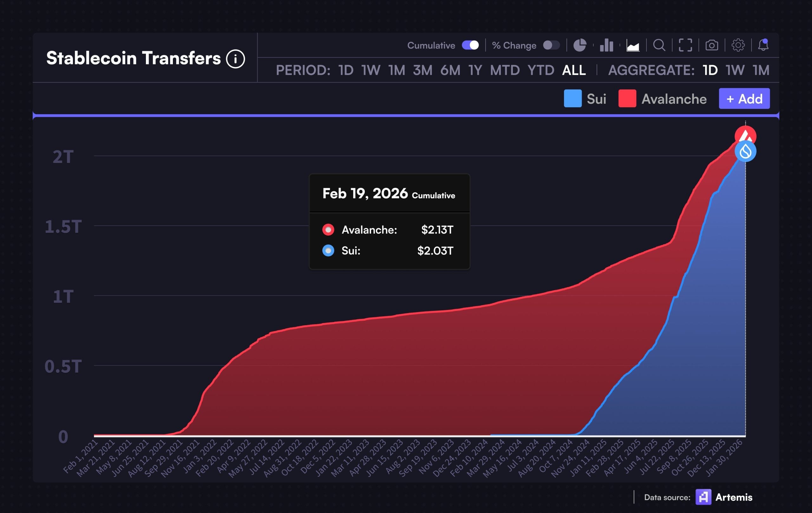This screenshot has width=812, height=513.
Task: Enable the % Change toggle
Action: pyautogui.click(x=551, y=45)
